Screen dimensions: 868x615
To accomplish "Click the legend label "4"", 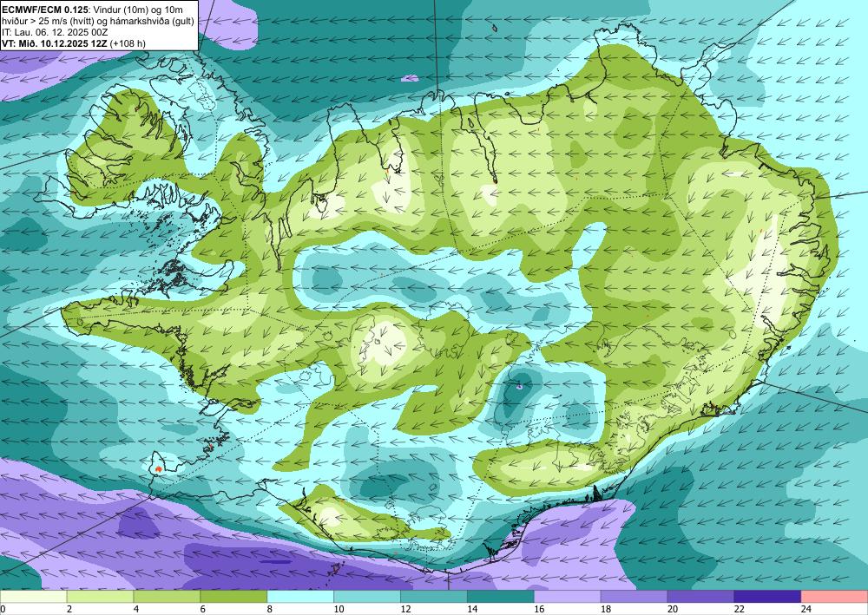I will pos(136,609).
